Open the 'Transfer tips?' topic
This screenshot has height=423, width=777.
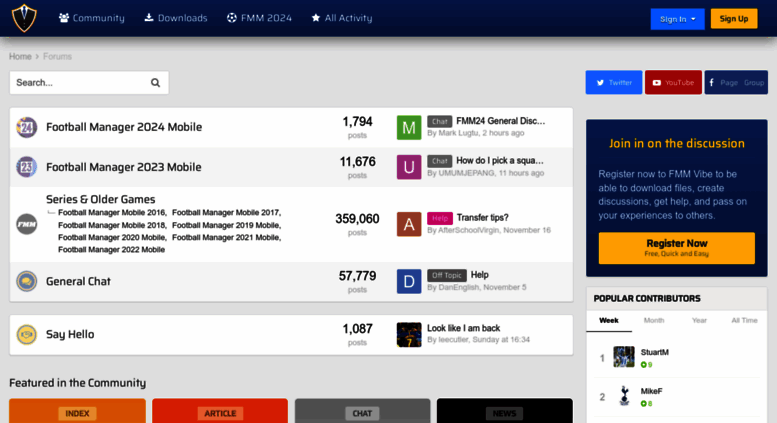tap(483, 217)
